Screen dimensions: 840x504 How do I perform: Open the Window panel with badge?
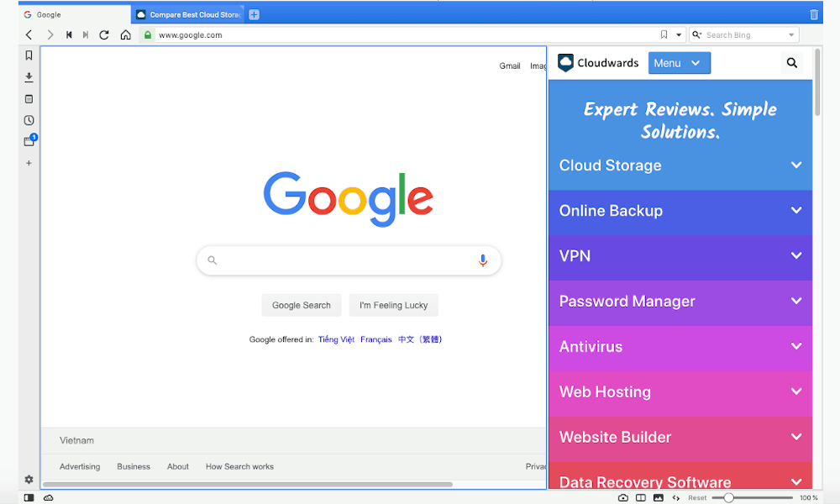[x=29, y=141]
